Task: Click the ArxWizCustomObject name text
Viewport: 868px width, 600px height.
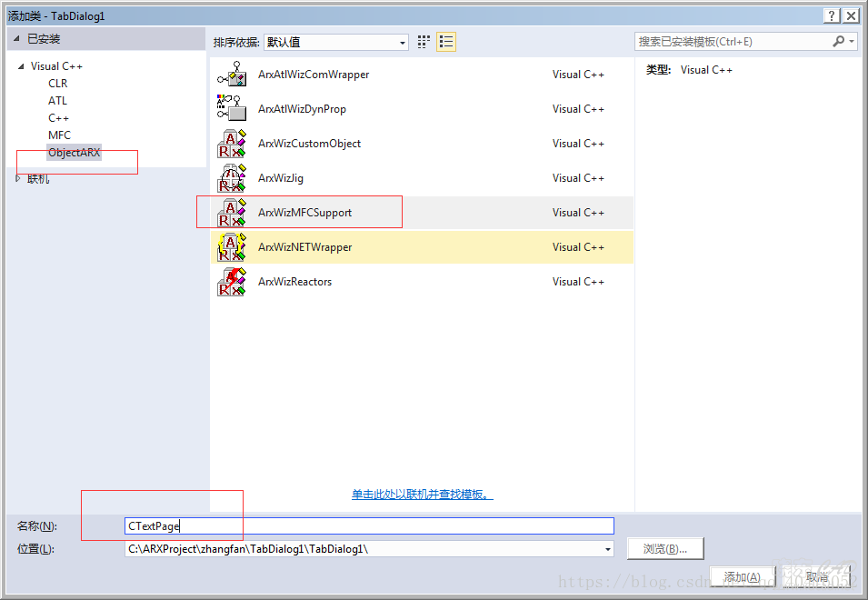Action: (309, 144)
